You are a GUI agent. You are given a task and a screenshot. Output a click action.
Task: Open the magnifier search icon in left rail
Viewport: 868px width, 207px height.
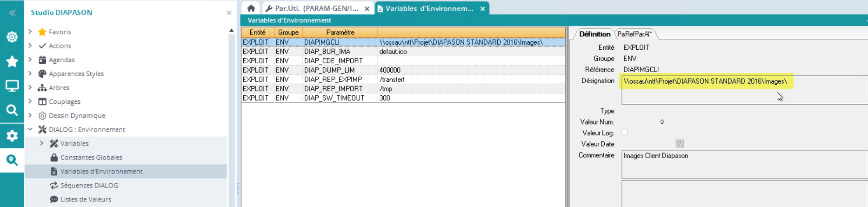pos(12,110)
